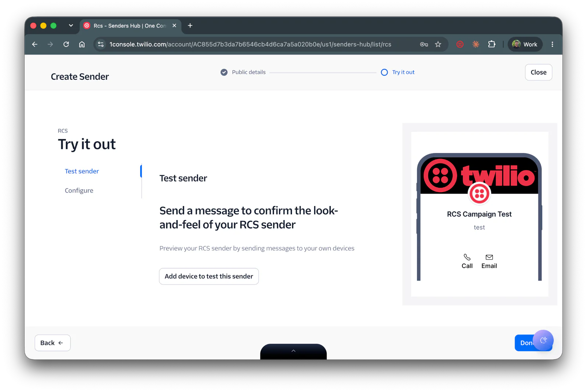
Task: Bookmark this page with the star
Action: 438,44
